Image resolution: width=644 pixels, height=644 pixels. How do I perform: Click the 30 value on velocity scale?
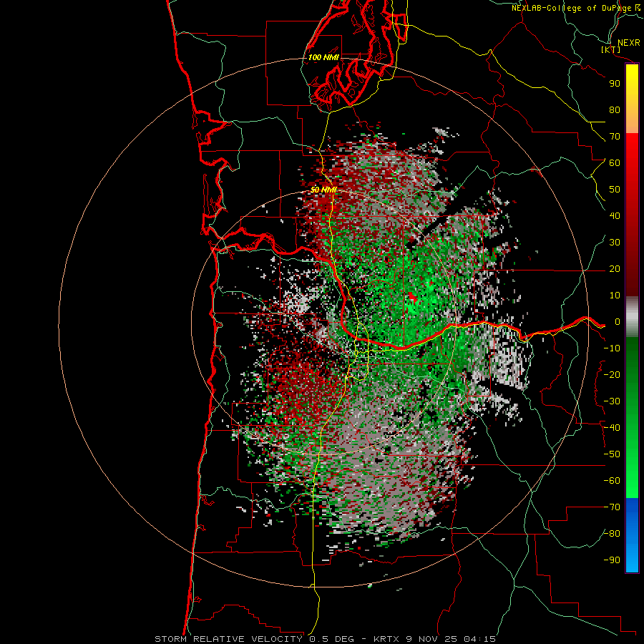click(615, 243)
